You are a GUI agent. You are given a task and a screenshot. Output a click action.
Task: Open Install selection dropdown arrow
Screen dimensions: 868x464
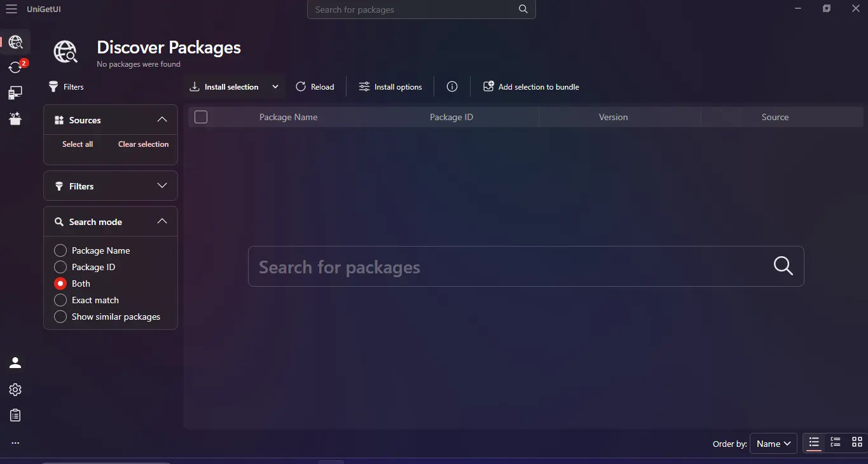(x=275, y=86)
